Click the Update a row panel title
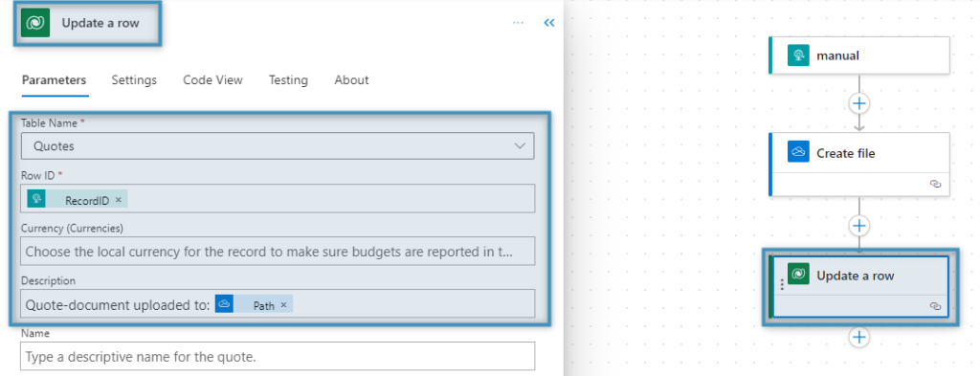The image size is (980, 376). (x=100, y=23)
